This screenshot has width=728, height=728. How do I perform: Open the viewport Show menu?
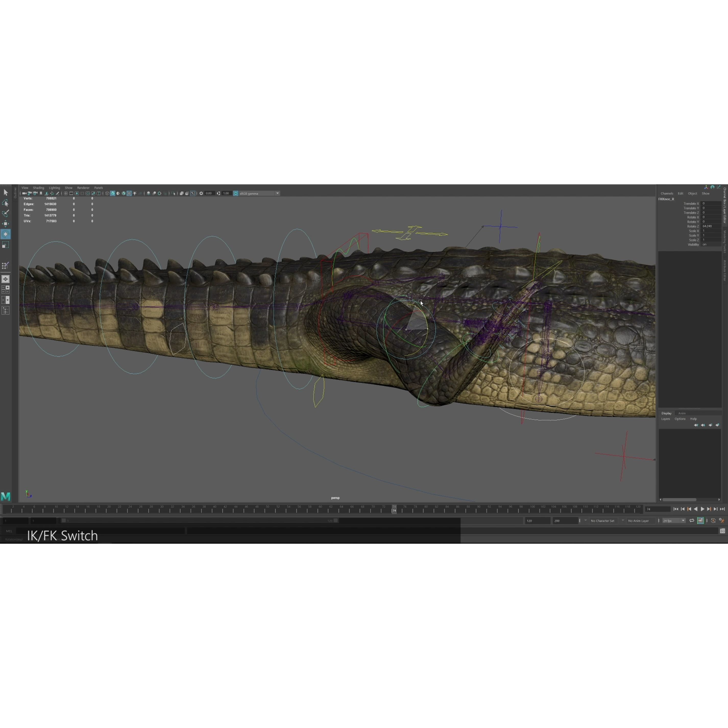click(x=69, y=188)
